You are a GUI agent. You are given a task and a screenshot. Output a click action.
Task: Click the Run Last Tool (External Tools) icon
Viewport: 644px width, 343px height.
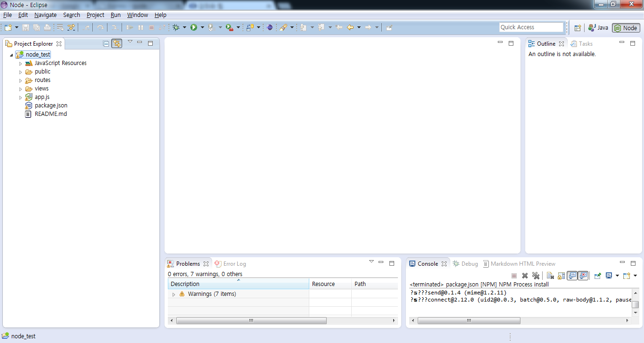click(x=230, y=27)
